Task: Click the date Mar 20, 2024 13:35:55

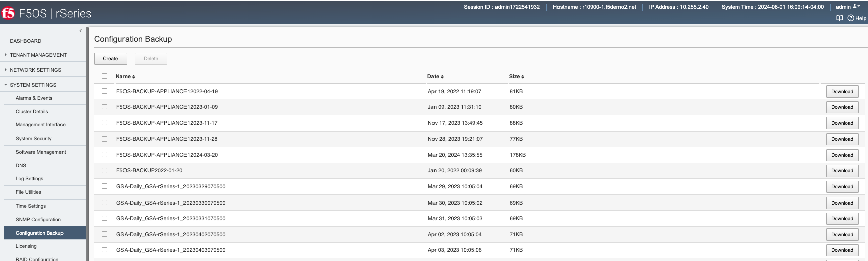Action: click(455, 155)
